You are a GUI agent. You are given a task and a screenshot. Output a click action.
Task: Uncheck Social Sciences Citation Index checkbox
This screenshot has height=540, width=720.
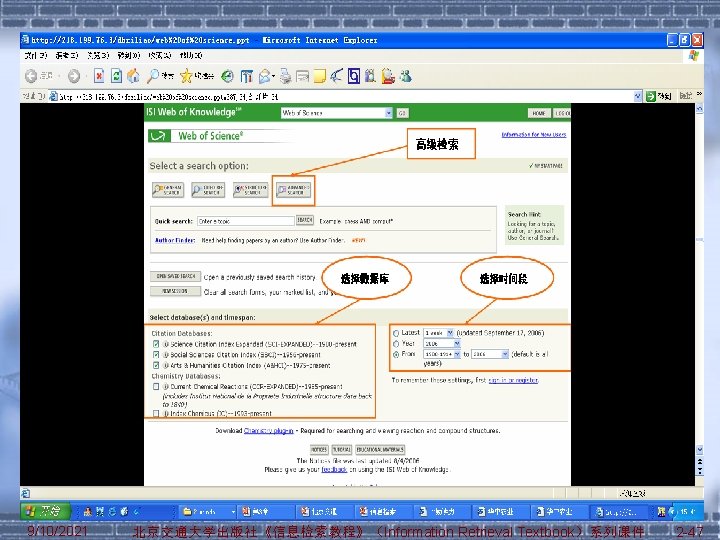pyautogui.click(x=156, y=354)
